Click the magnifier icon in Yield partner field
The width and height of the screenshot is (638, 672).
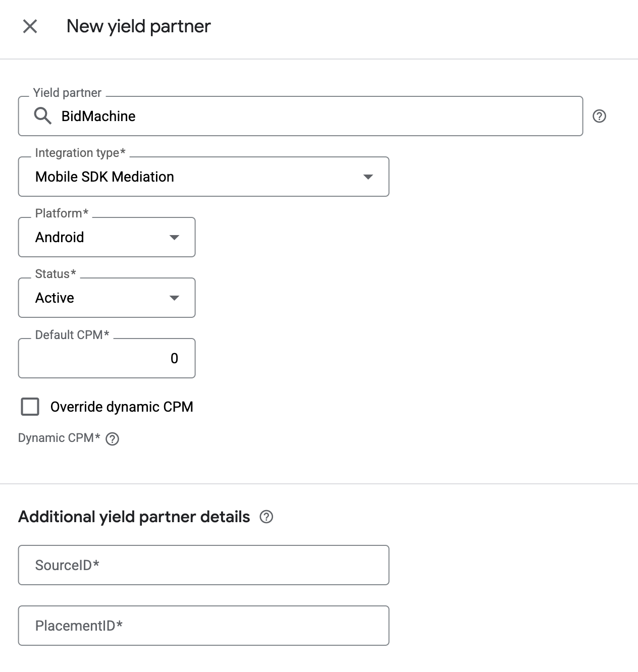[43, 116]
